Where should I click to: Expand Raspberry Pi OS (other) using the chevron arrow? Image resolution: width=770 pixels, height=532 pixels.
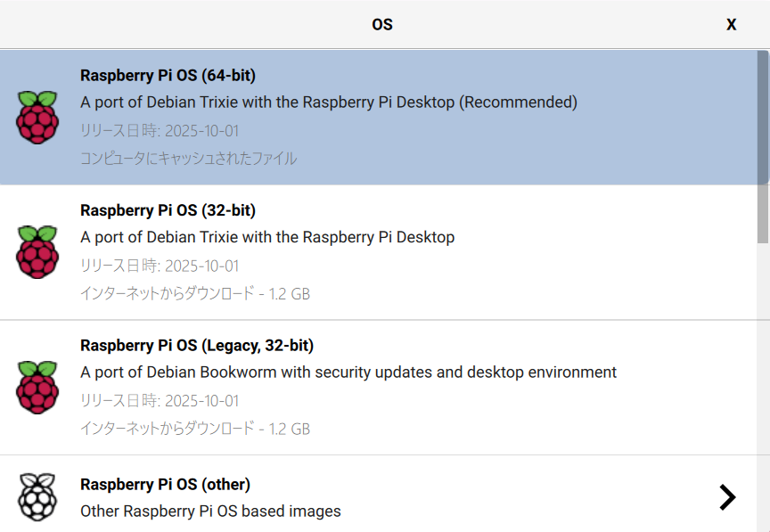pyautogui.click(x=727, y=497)
